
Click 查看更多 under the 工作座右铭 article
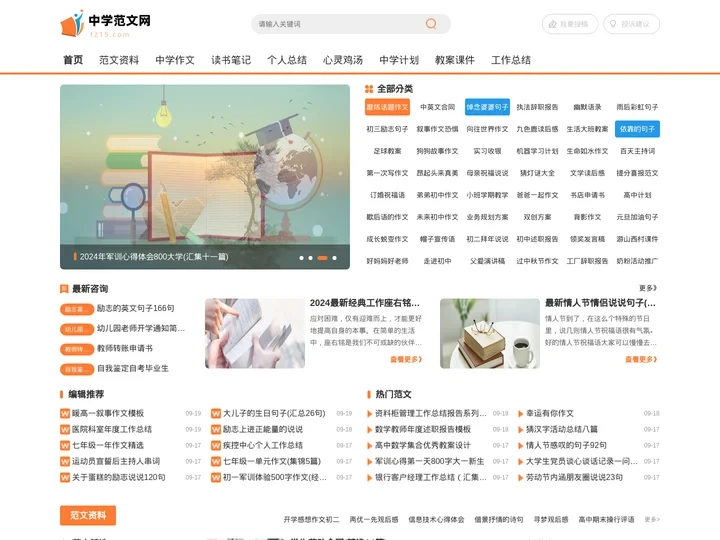click(x=406, y=359)
